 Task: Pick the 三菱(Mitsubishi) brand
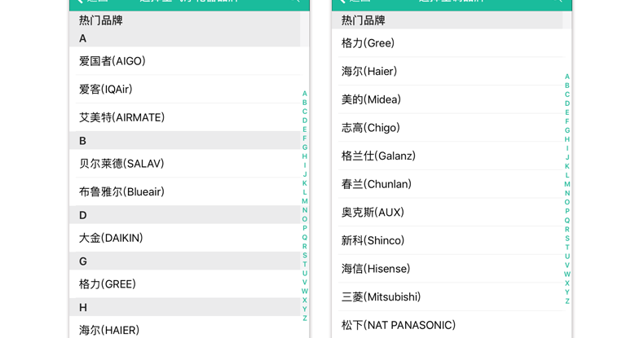point(381,297)
